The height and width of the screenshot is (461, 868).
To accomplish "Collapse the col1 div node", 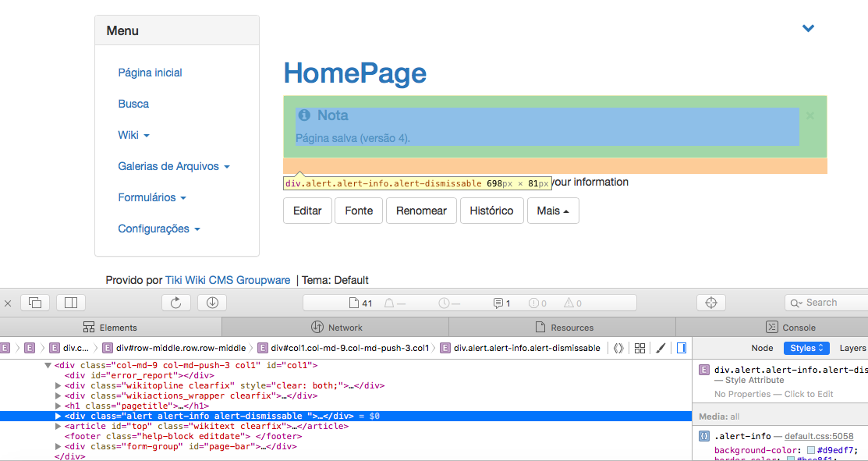I will pyautogui.click(x=48, y=365).
